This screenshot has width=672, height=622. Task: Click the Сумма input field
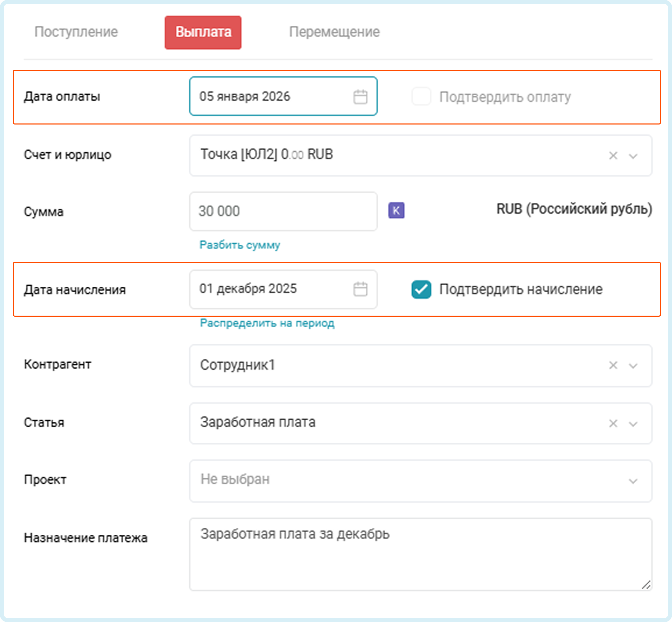[283, 211]
